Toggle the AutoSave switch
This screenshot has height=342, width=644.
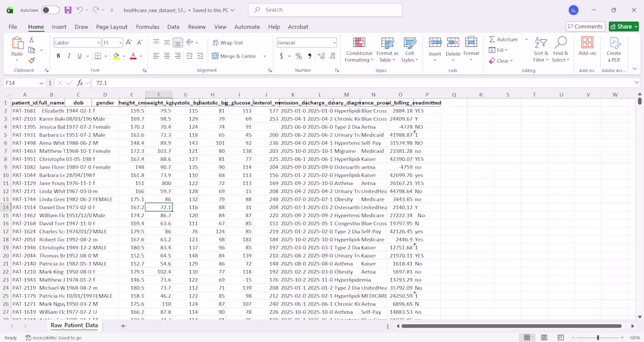coord(50,10)
